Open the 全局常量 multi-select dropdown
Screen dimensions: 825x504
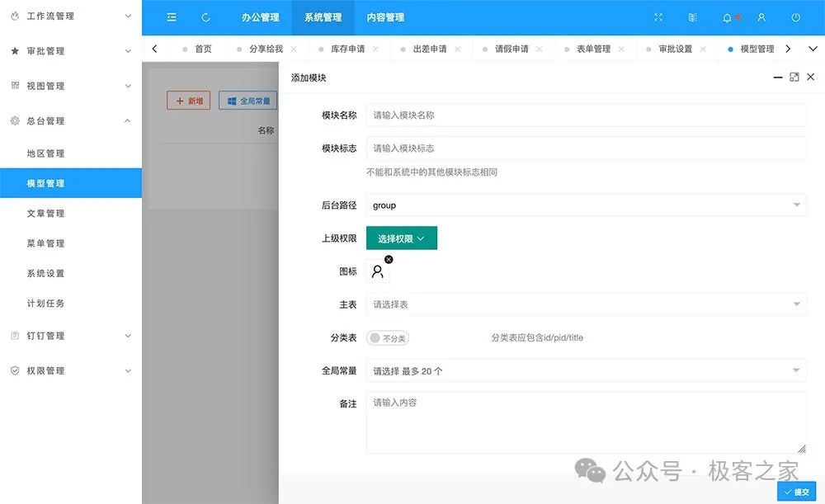(x=586, y=371)
